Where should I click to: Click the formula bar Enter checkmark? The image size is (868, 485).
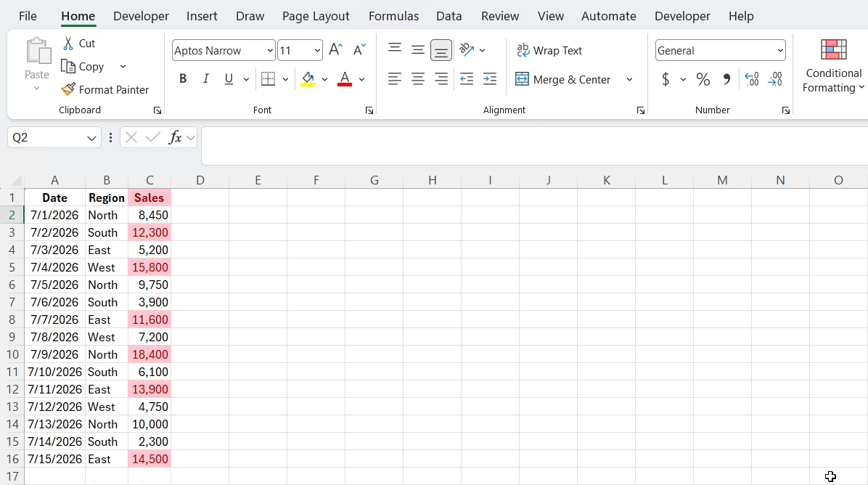tap(153, 137)
